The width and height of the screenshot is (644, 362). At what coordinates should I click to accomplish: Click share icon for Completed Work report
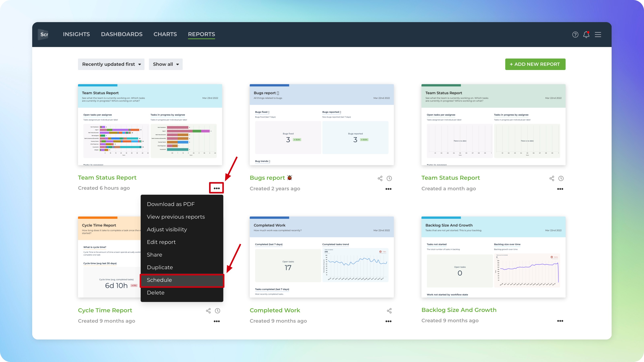click(389, 311)
